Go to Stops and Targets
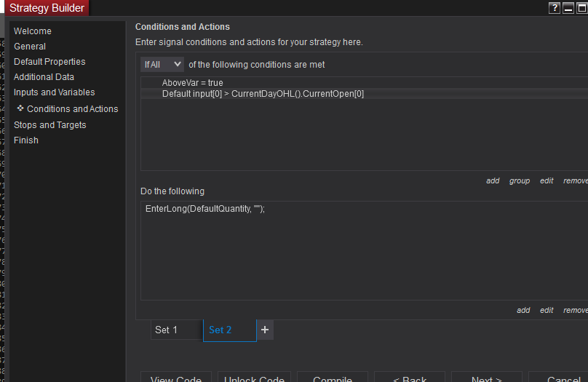The image size is (588, 382). click(50, 125)
